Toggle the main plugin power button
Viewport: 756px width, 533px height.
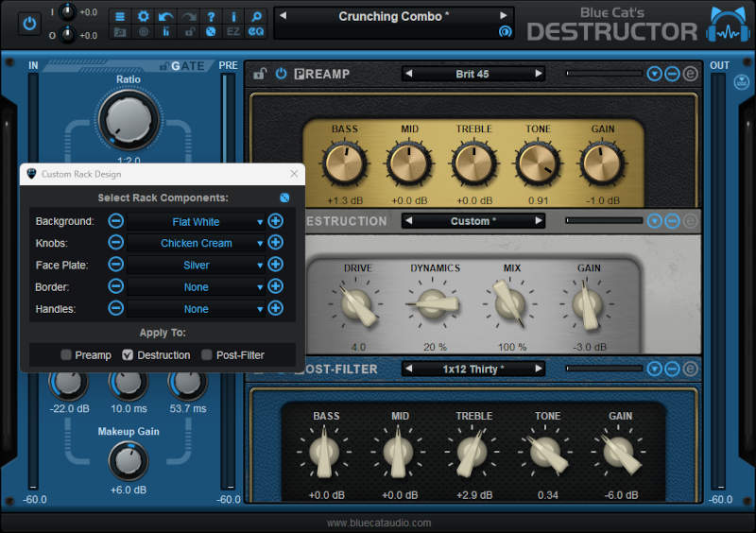point(29,23)
